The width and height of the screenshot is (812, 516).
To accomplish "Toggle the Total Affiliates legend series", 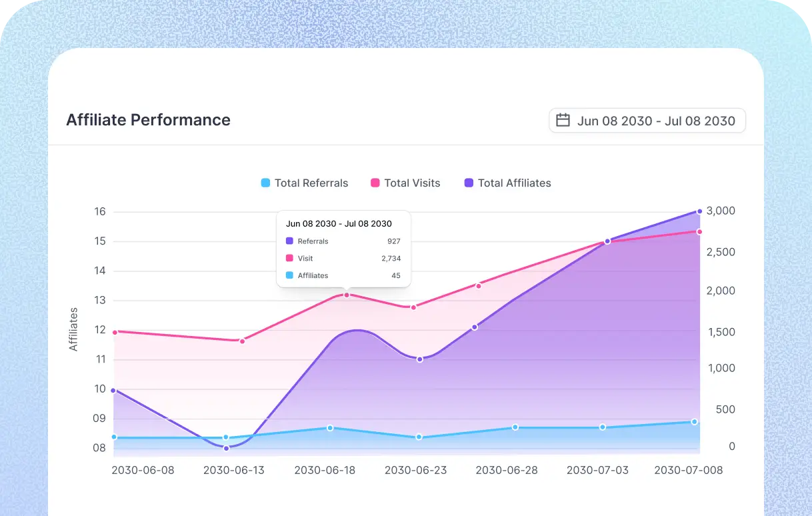I will (514, 183).
